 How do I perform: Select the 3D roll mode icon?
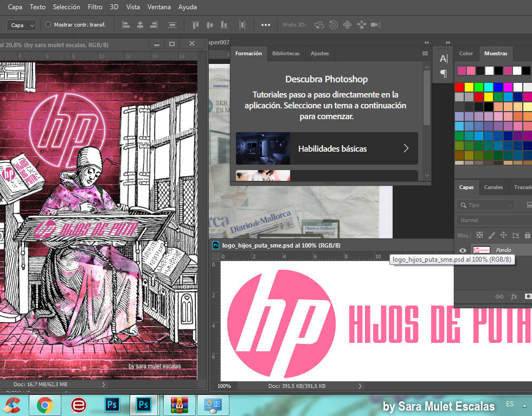pyautogui.click(x=334, y=25)
